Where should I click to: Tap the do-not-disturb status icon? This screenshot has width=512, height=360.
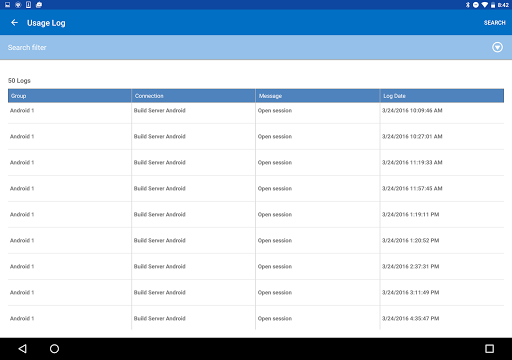476,5
